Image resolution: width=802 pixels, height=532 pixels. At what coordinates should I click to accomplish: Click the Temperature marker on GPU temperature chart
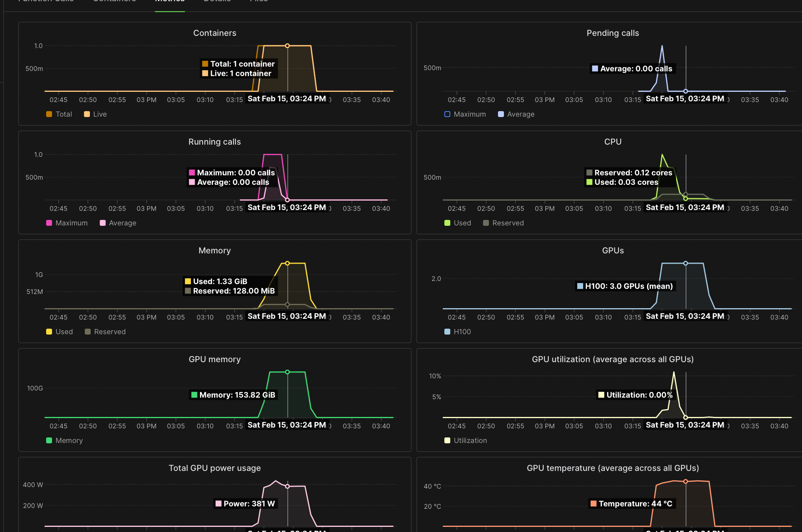(x=686, y=482)
